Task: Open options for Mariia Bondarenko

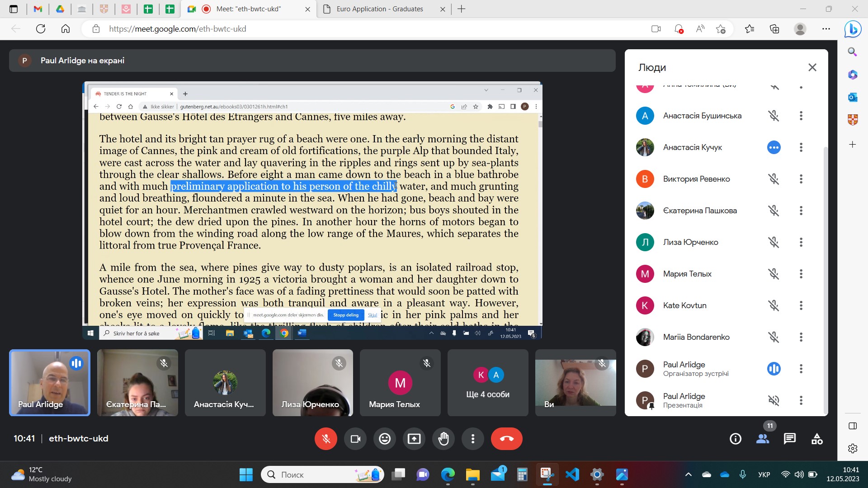Action: point(801,337)
